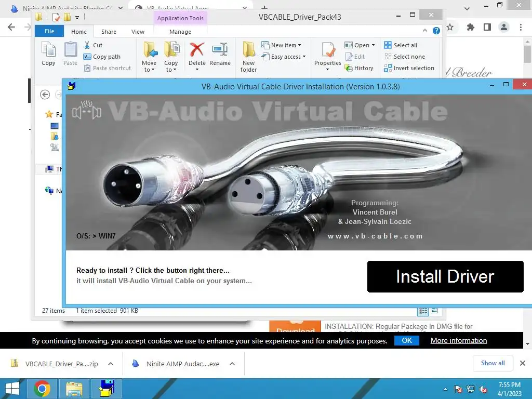Click Edit in the ribbon
532x399 pixels.
[x=355, y=57]
